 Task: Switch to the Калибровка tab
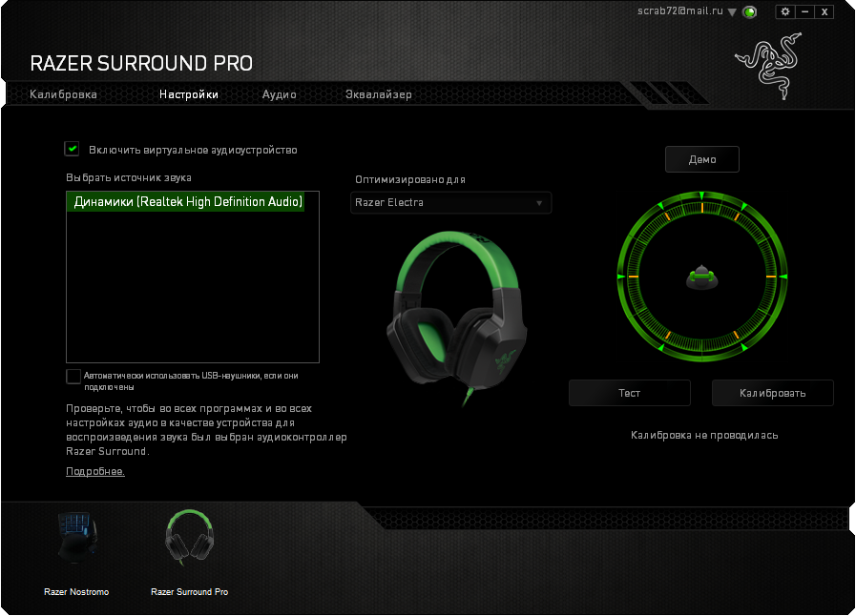pyautogui.click(x=63, y=94)
